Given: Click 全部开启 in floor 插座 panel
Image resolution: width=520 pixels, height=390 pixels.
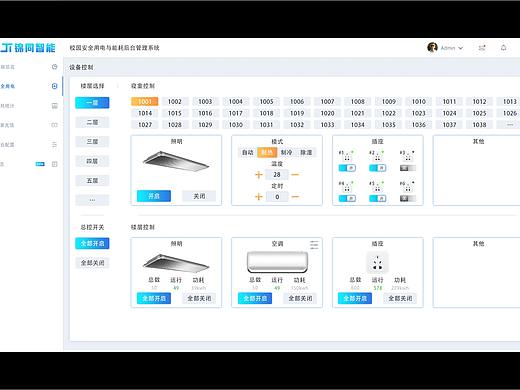Looking at the screenshot, I should (x=355, y=298).
